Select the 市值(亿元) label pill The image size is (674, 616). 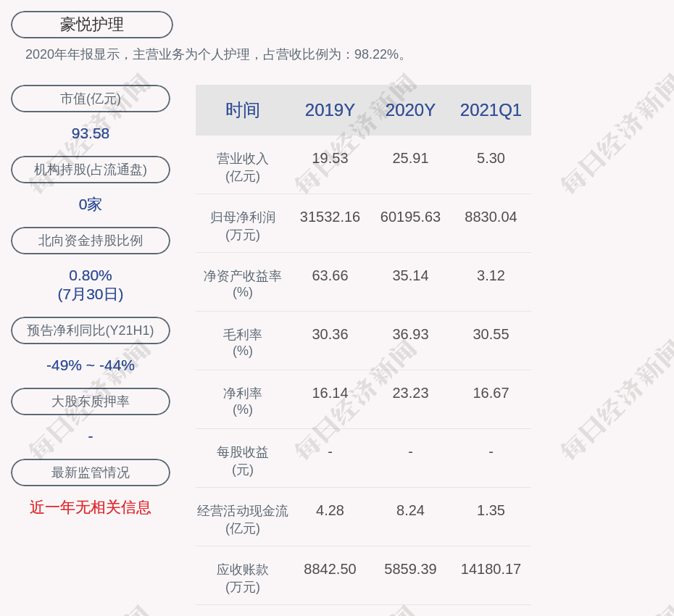[x=91, y=99]
